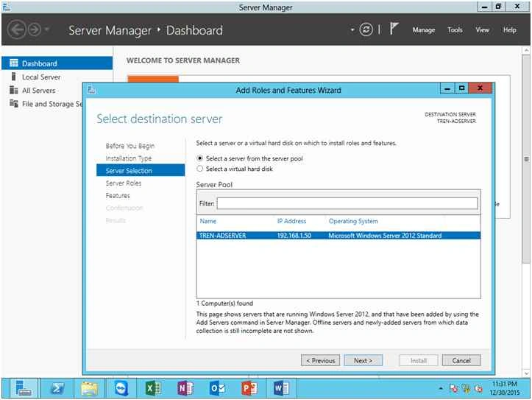
Task: Open the Tools menu
Action: (455, 30)
